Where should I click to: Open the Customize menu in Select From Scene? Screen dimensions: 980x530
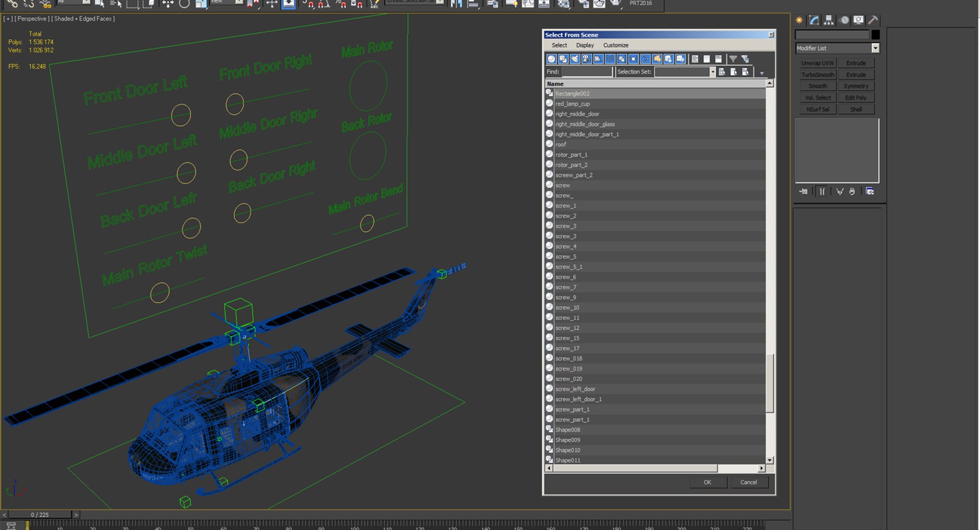[x=616, y=45]
